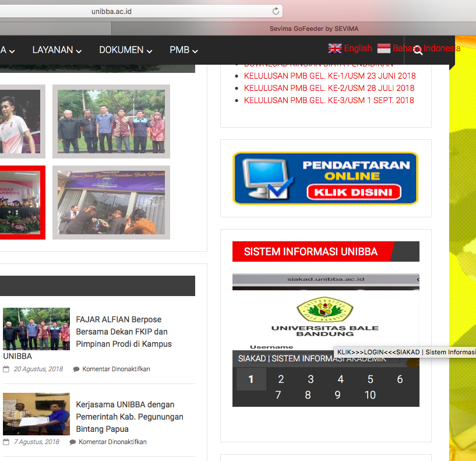The width and height of the screenshot is (476, 461).
Task: Click the date 20 Agustus, 2018
Action: point(38,369)
